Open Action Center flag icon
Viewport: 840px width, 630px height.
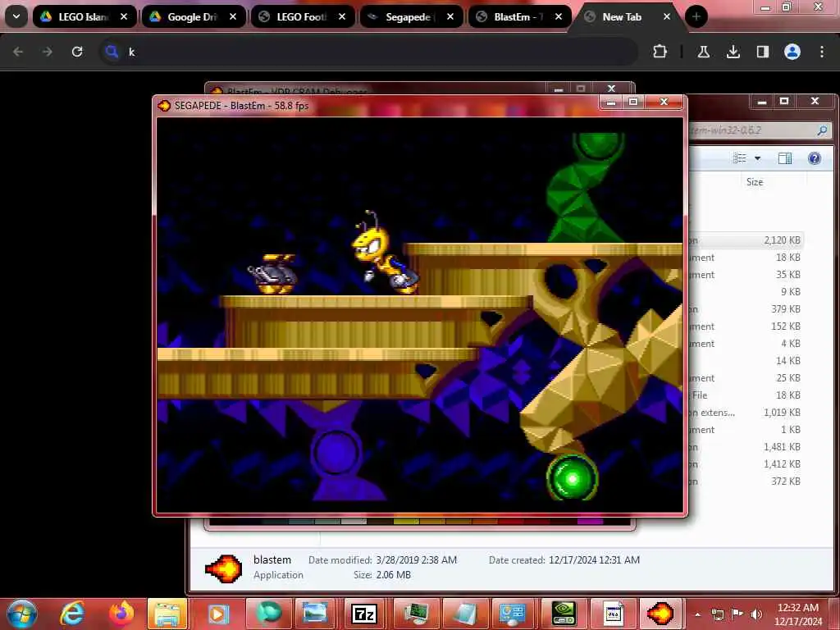(x=737, y=615)
